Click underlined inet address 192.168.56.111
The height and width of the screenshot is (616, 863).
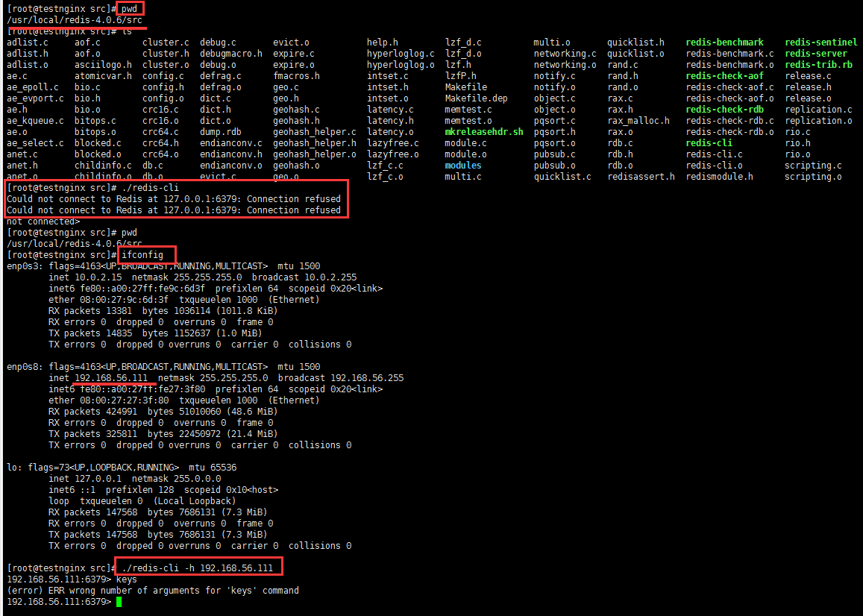click(x=110, y=378)
